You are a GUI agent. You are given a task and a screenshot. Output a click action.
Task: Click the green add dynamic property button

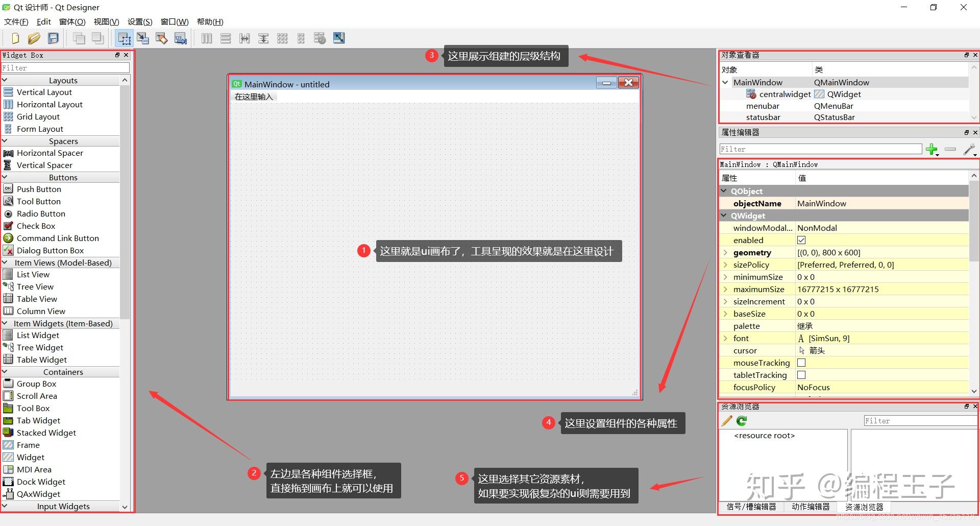[x=933, y=150]
